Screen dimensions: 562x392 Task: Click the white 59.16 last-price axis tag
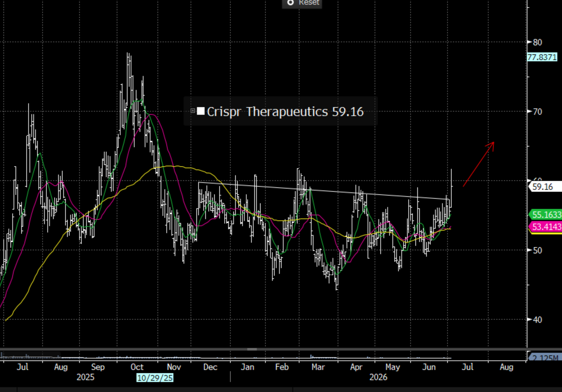545,187
